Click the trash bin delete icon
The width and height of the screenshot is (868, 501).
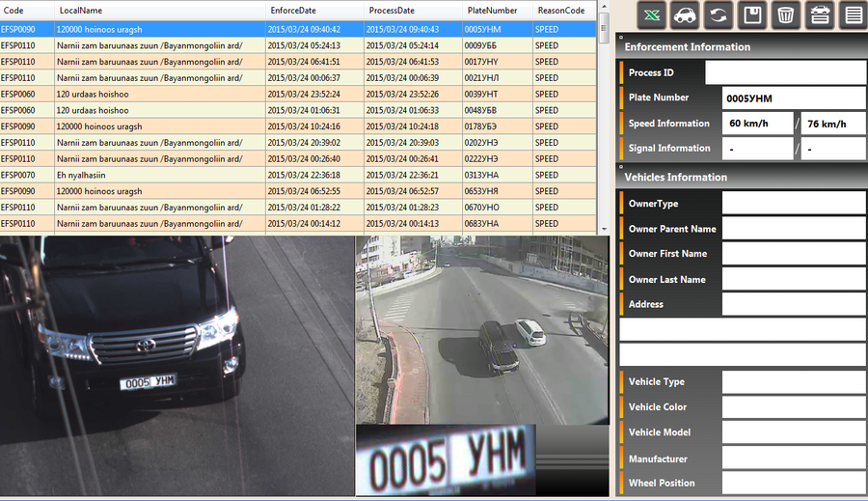point(785,15)
